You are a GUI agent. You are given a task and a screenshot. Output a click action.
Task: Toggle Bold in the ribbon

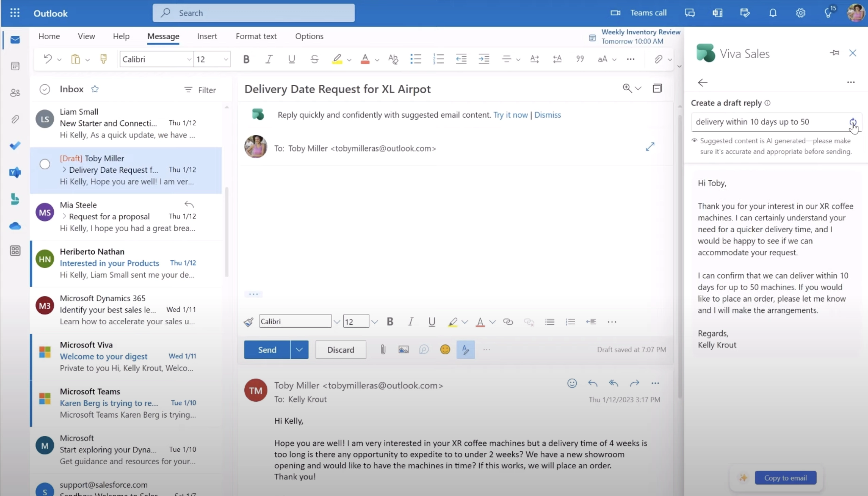click(x=246, y=59)
